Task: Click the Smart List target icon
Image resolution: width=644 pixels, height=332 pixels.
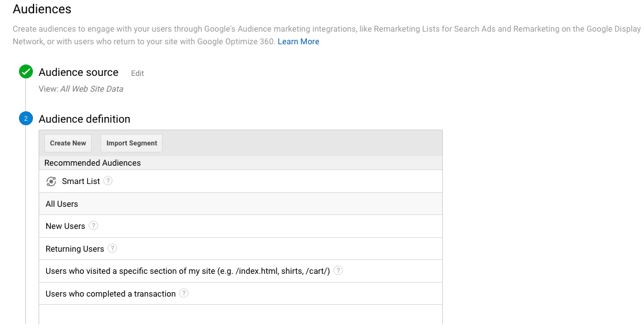Action: pos(52,181)
